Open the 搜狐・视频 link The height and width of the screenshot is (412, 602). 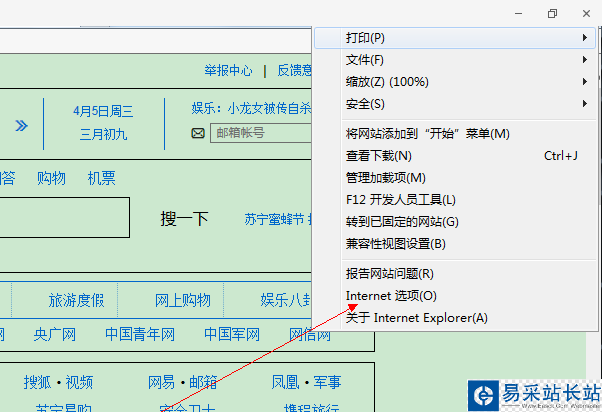(x=58, y=382)
